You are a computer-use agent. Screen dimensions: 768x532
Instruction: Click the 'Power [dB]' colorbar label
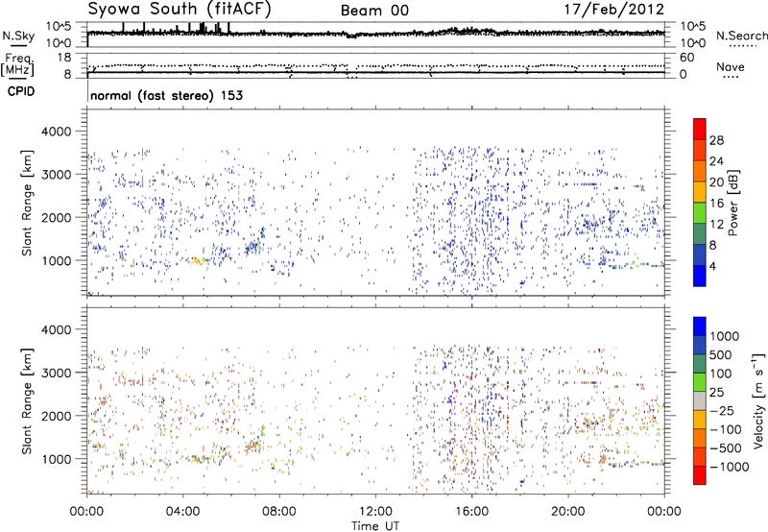(x=732, y=203)
